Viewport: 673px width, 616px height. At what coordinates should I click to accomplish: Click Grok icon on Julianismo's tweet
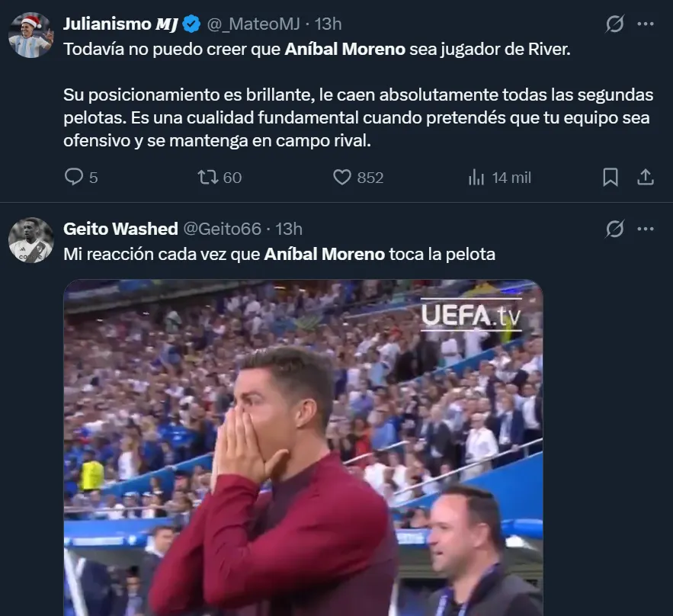tap(614, 24)
